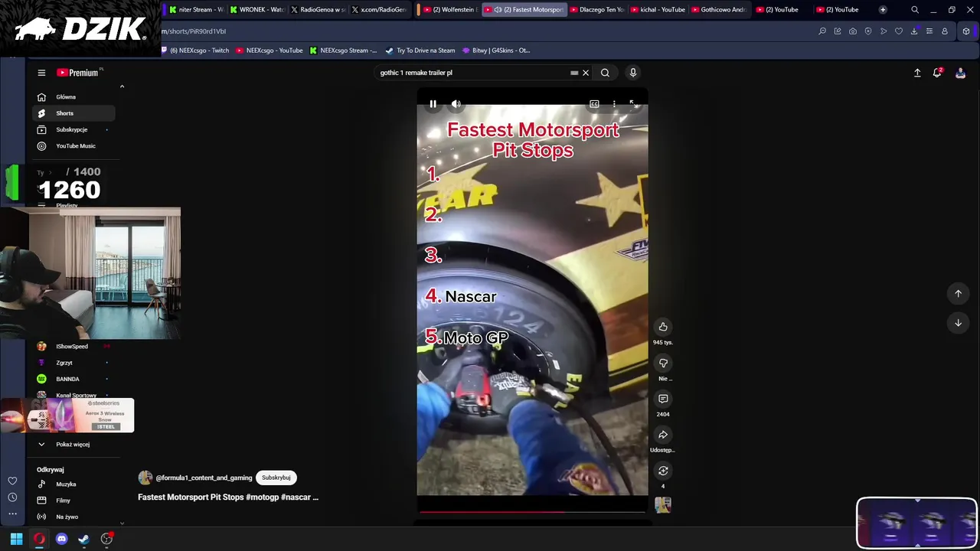Open the Short's three-dot options menu
The width and height of the screenshot is (980, 551).
614,104
